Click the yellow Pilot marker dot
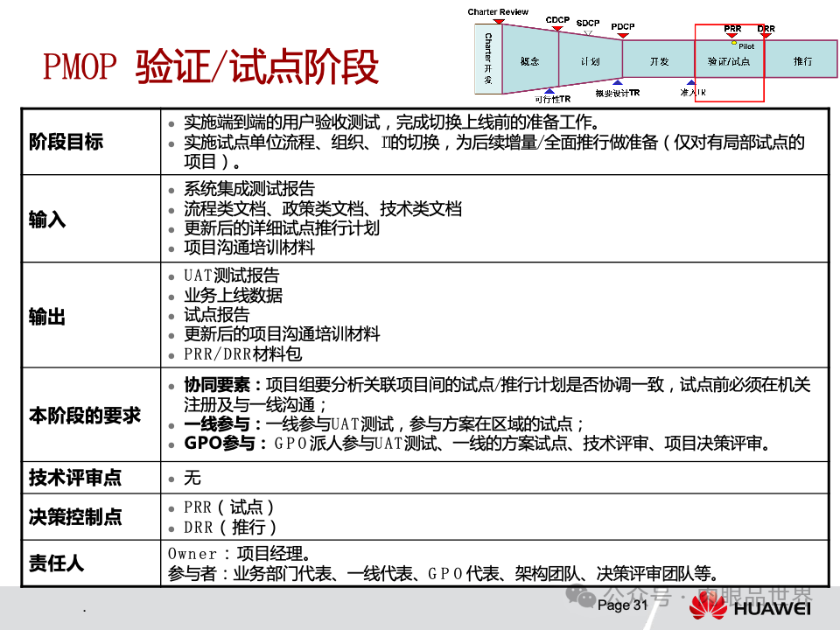This screenshot has height=630, width=840. 734,43
